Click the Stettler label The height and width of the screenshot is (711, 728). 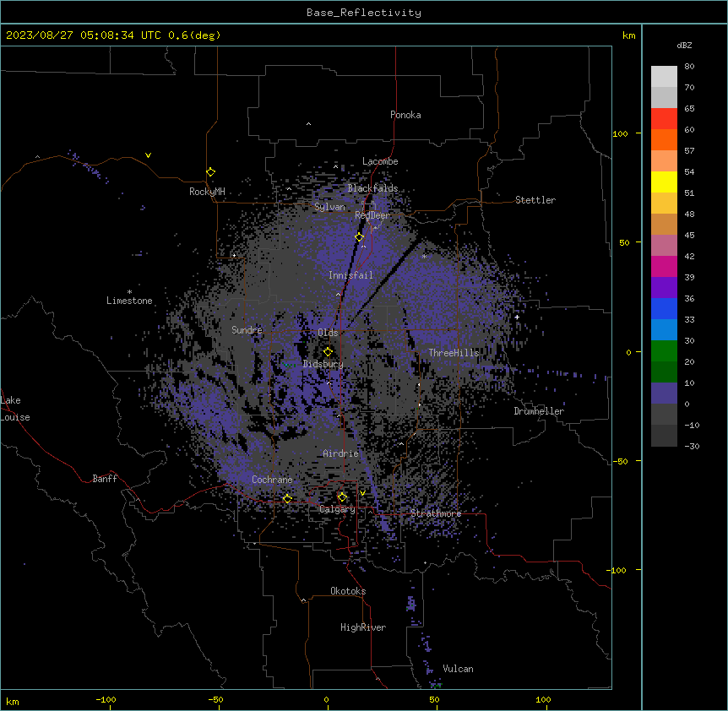click(535, 200)
